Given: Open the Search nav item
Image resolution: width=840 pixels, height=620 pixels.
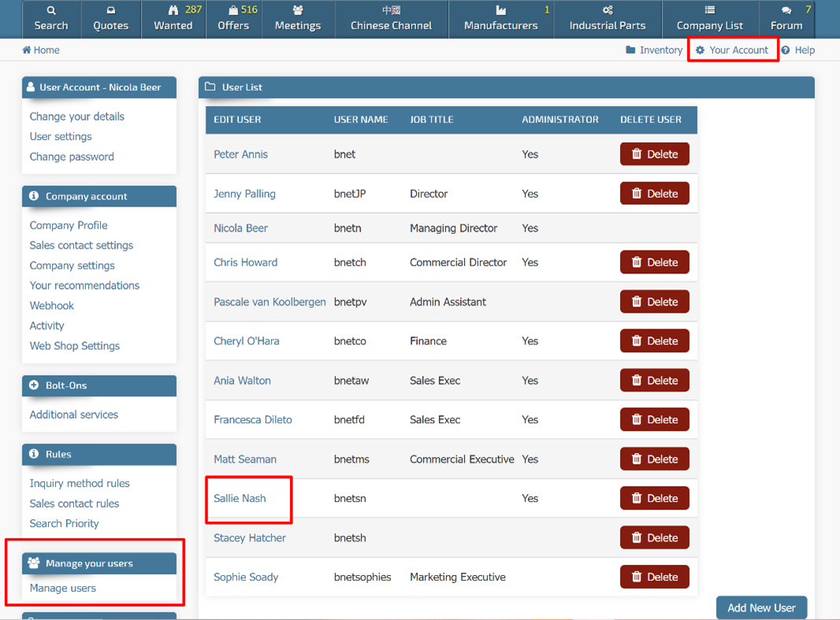Looking at the screenshot, I should [x=51, y=19].
